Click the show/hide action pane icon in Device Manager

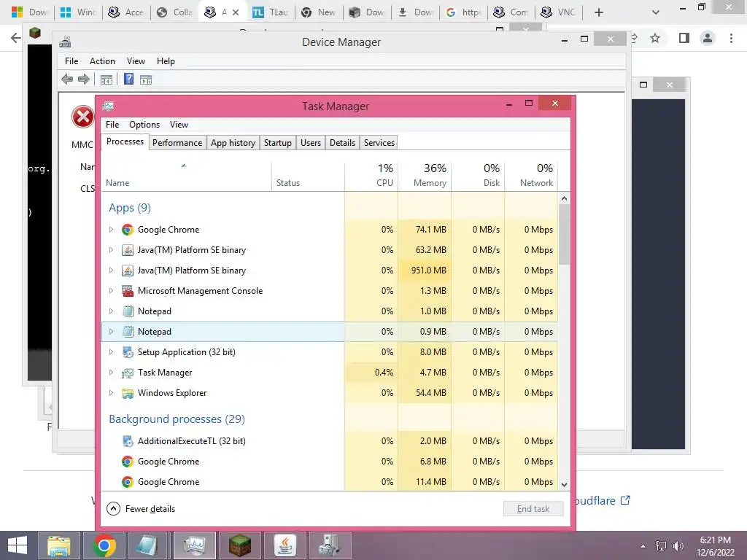click(x=146, y=79)
